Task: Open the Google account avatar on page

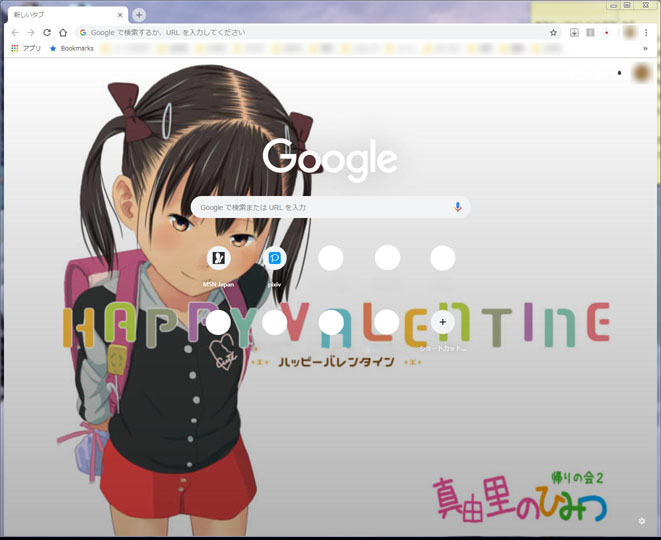Action: coord(642,73)
